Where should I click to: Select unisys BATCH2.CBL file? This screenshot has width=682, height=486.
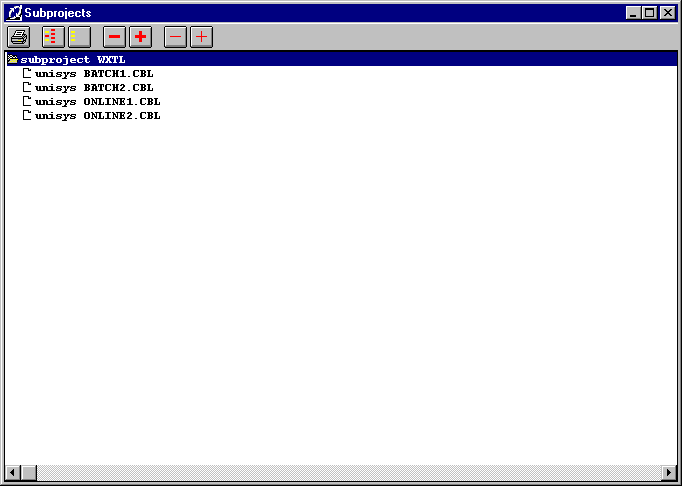pyautogui.click(x=94, y=87)
